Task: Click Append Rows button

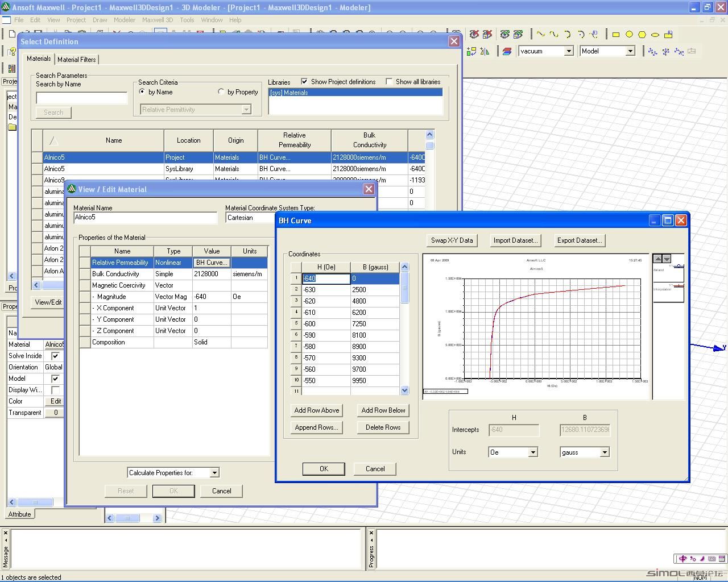Action: click(x=317, y=427)
